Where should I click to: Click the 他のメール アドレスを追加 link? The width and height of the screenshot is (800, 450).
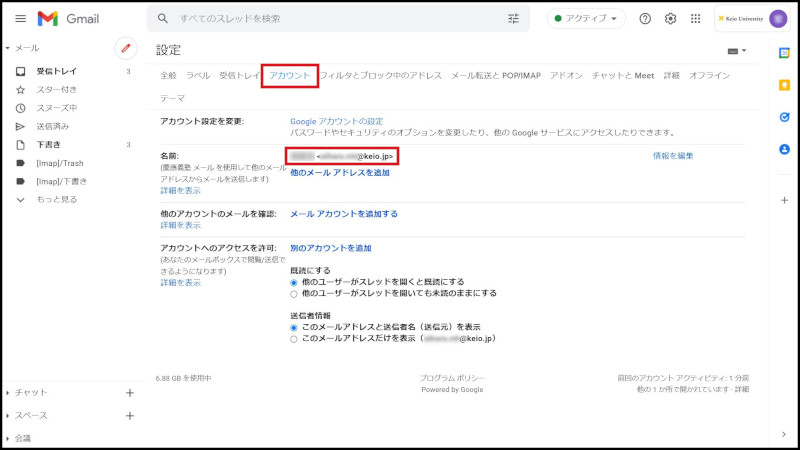pos(339,173)
